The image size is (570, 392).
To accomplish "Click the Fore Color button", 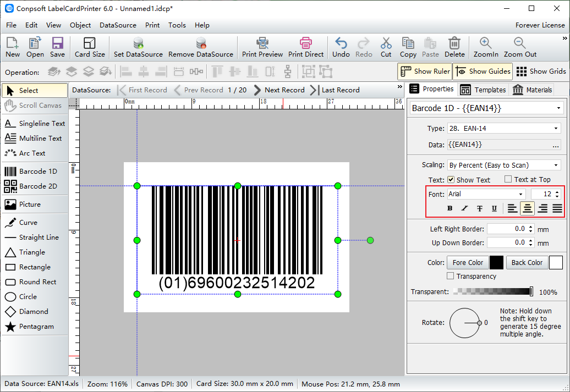I will pos(468,263).
